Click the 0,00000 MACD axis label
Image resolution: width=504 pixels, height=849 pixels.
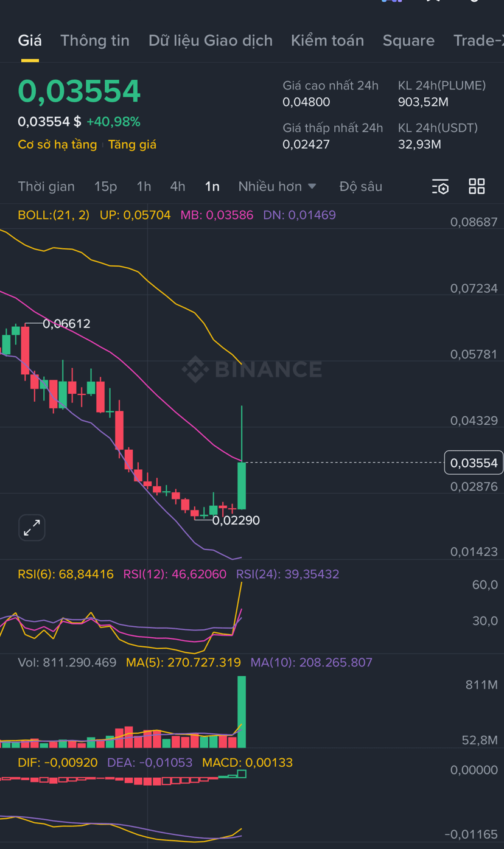[x=474, y=770]
